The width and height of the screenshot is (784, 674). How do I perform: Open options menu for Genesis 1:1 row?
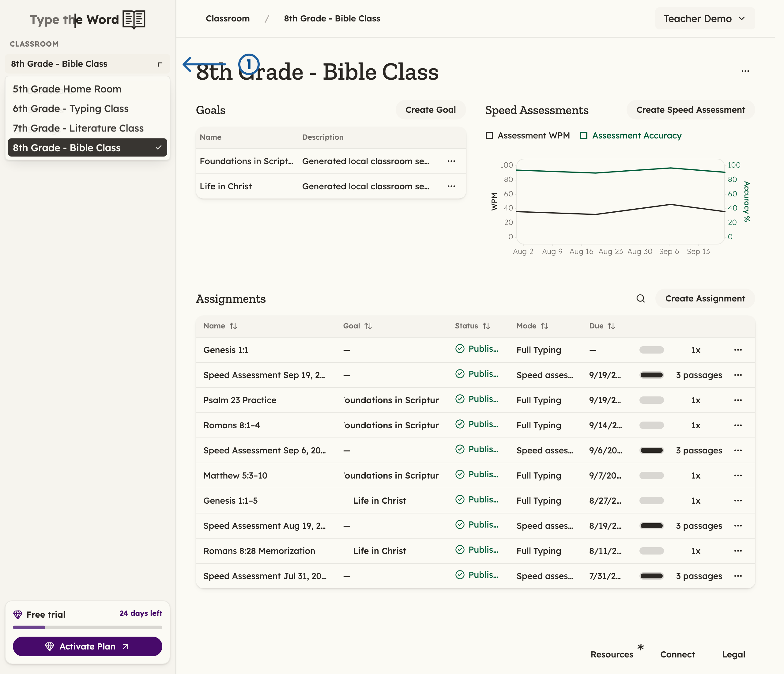click(737, 350)
